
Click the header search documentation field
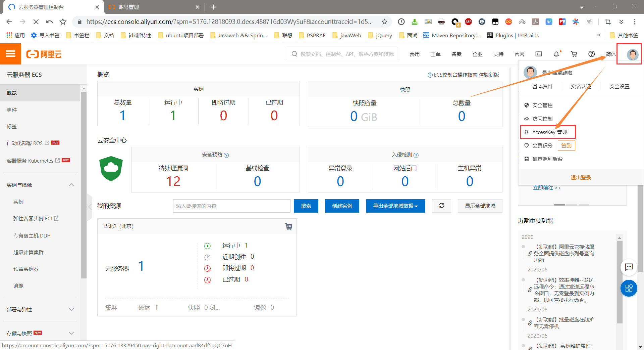pyautogui.click(x=343, y=54)
